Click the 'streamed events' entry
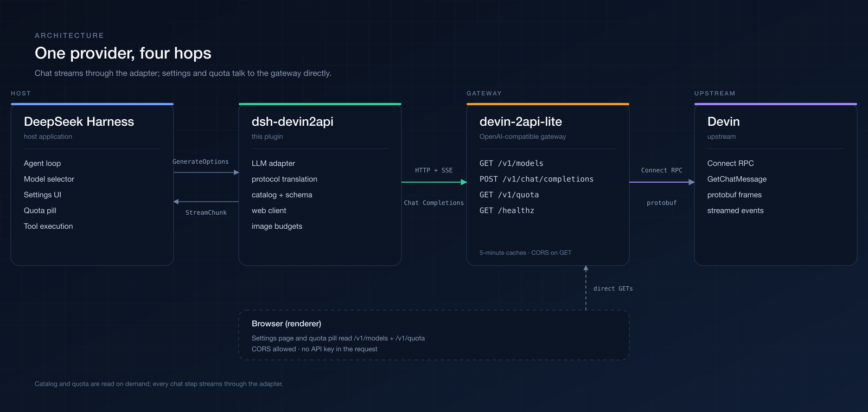Image resolution: width=868 pixels, height=412 pixels. click(735, 210)
